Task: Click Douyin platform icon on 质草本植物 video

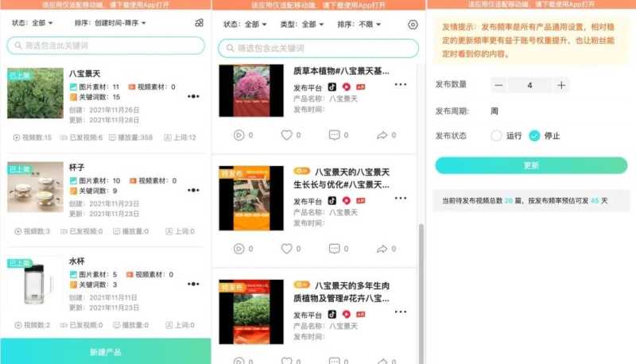Action: pos(332,87)
